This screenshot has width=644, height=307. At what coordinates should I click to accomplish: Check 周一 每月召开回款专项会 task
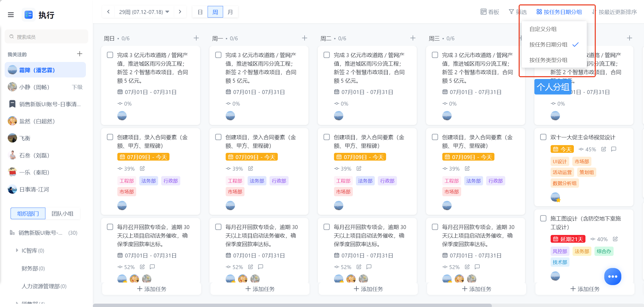(x=218, y=227)
